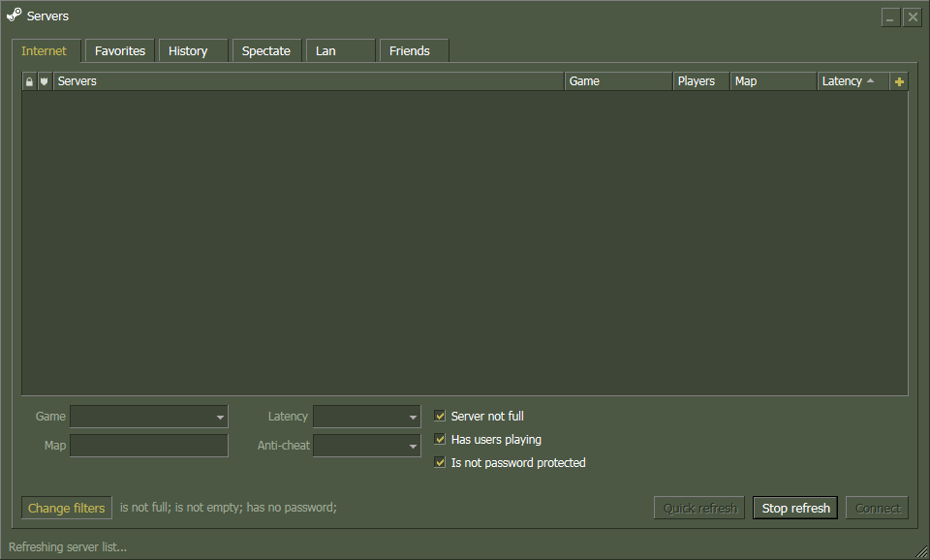The height and width of the screenshot is (560, 930).
Task: Open the History tab
Action: (194, 51)
